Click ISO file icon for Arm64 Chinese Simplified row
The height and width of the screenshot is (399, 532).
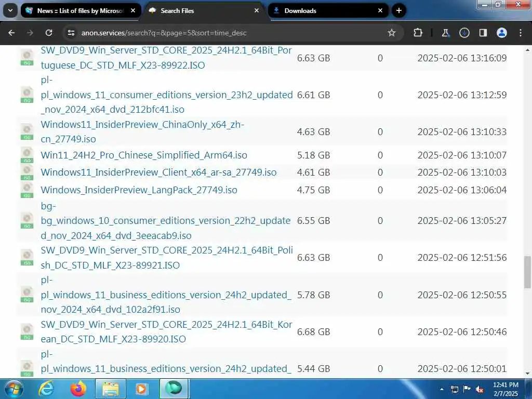[27, 155]
